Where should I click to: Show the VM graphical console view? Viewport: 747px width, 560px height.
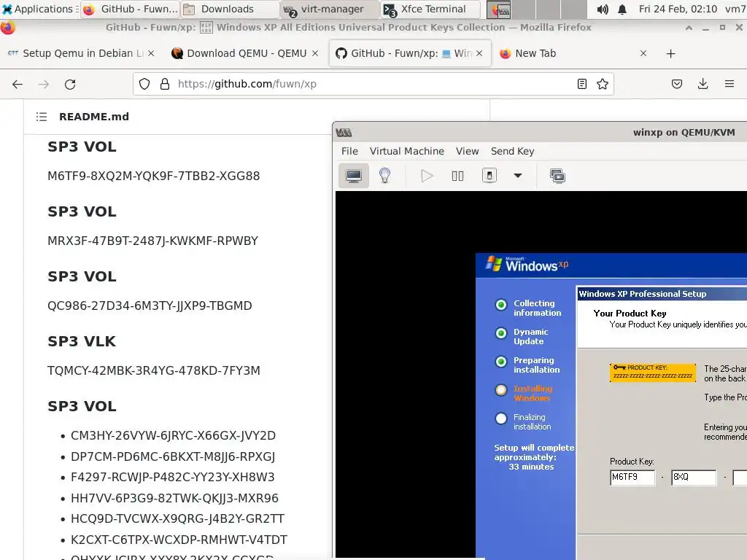[x=354, y=176]
